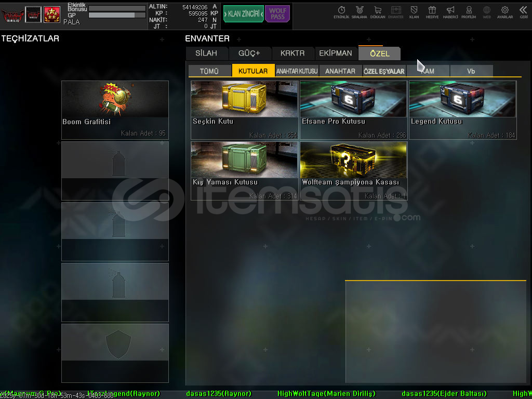
Task: Open the Profilim profile icon
Action: pos(469,12)
